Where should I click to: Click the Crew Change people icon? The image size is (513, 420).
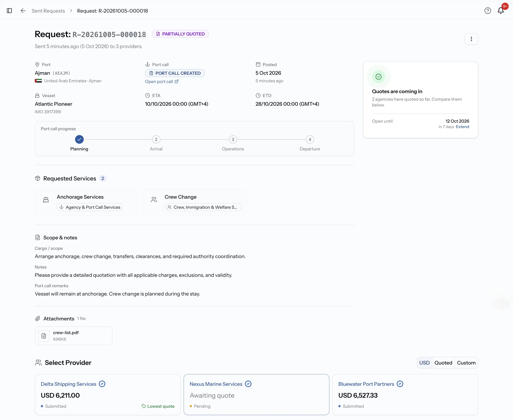coord(154,200)
